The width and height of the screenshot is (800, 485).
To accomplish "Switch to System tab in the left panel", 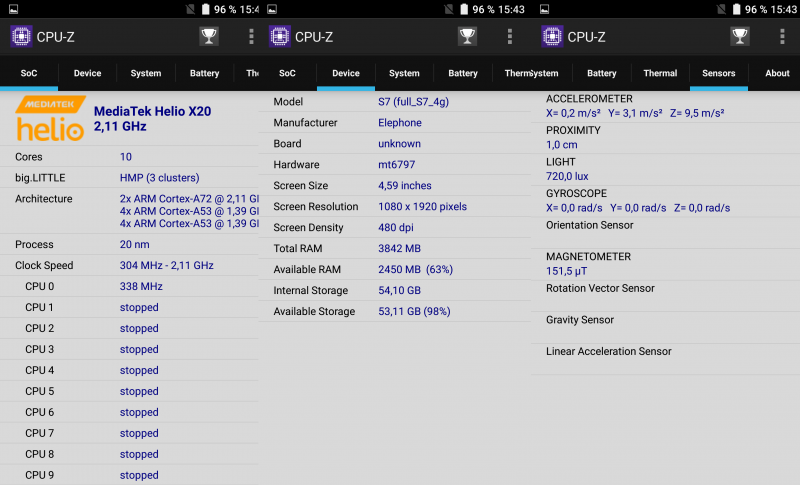I will point(146,73).
